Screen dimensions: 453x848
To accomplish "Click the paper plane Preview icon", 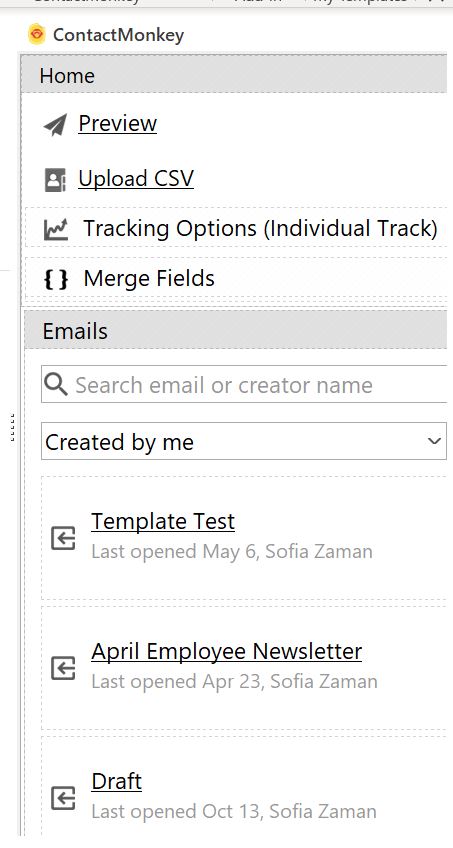I will tap(55, 124).
